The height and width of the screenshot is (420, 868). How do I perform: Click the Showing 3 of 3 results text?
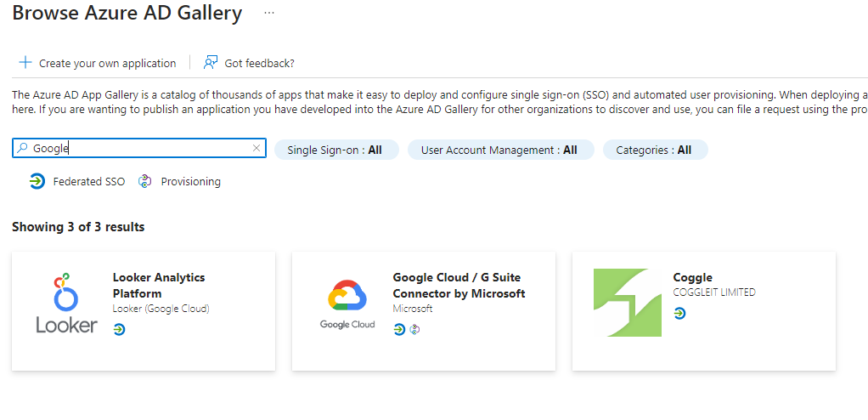(x=78, y=227)
